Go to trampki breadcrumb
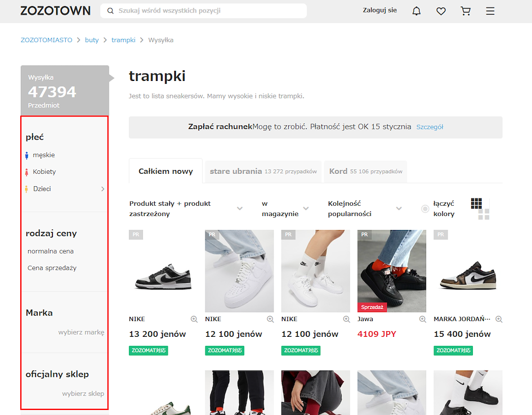Screen dimensions: 532x415 coord(123,40)
